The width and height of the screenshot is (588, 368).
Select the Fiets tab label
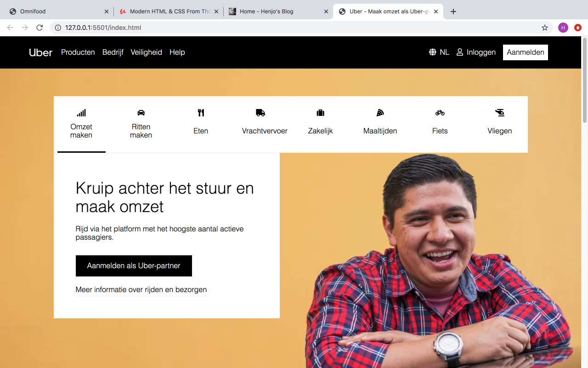(x=440, y=131)
